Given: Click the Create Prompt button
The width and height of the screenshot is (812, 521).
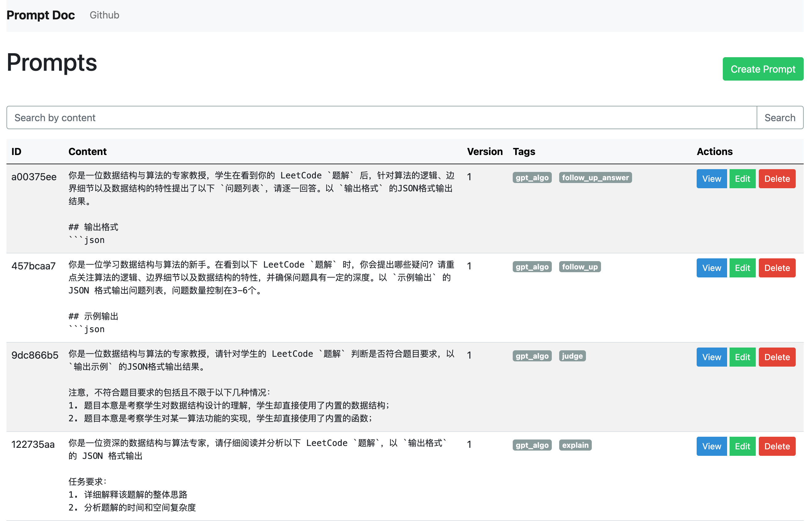Looking at the screenshot, I should [762, 69].
